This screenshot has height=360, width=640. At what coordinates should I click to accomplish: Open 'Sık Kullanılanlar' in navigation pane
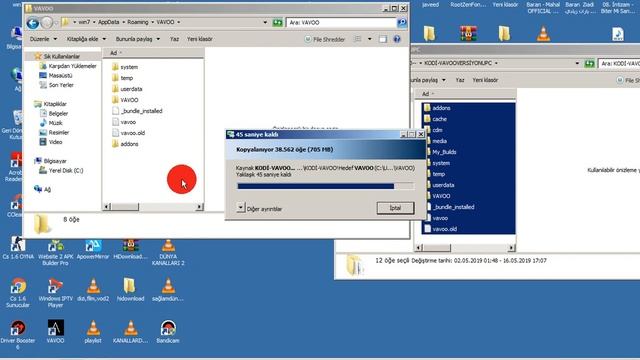[57, 56]
